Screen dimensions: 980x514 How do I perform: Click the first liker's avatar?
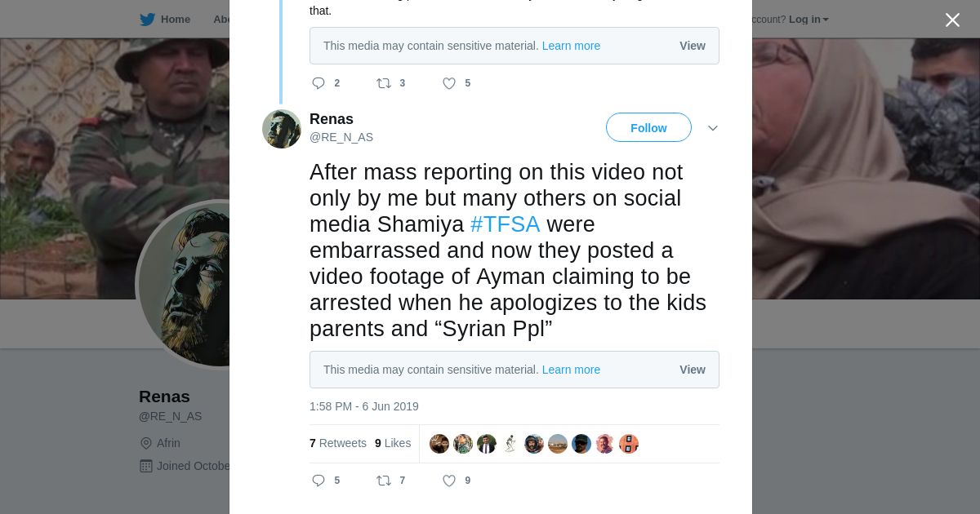coord(439,444)
